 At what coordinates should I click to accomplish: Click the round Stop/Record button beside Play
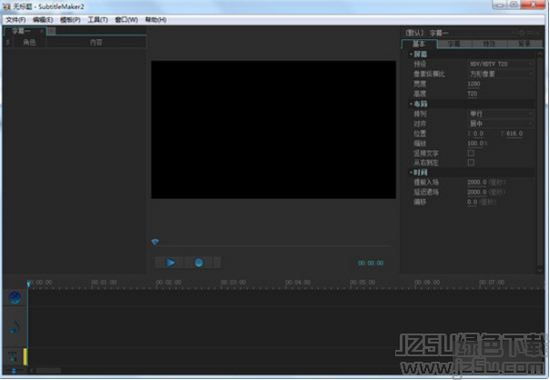[x=199, y=262]
